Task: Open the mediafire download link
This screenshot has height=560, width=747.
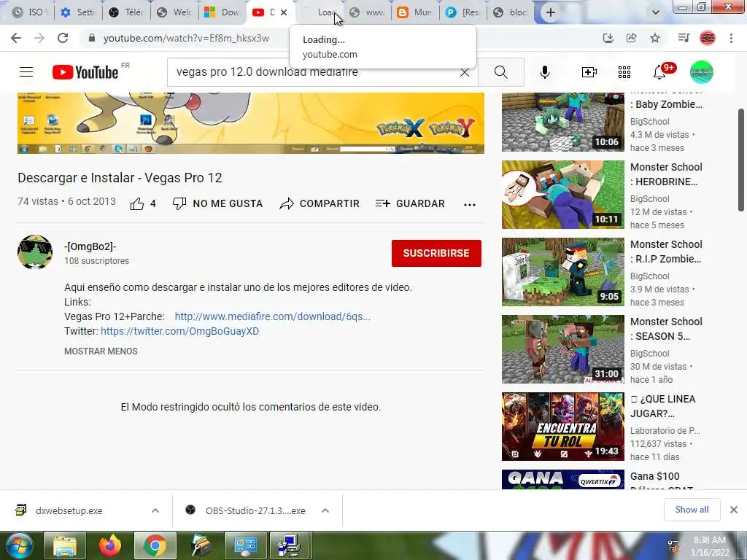Action: coord(273,316)
